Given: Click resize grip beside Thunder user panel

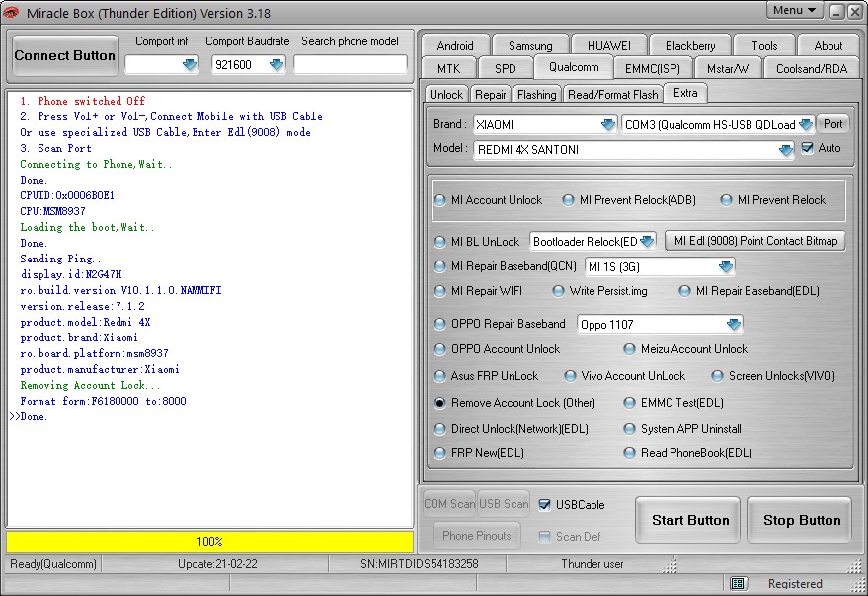Looking at the screenshot, I should (671, 565).
